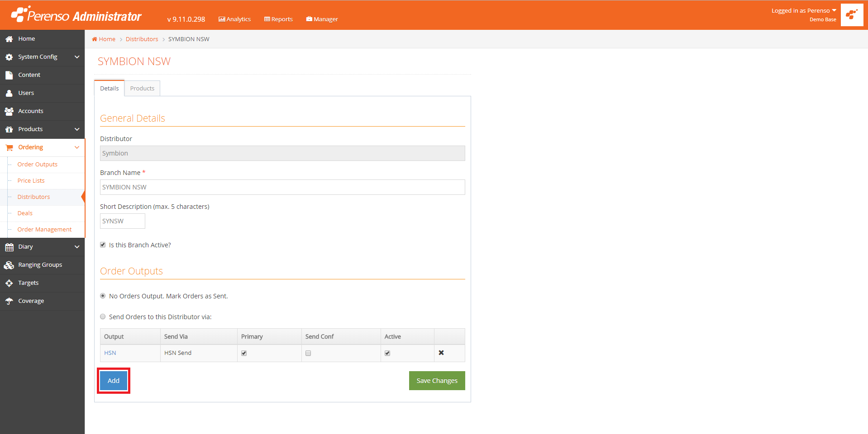Go to Distributors breadcrumb link

[142, 39]
